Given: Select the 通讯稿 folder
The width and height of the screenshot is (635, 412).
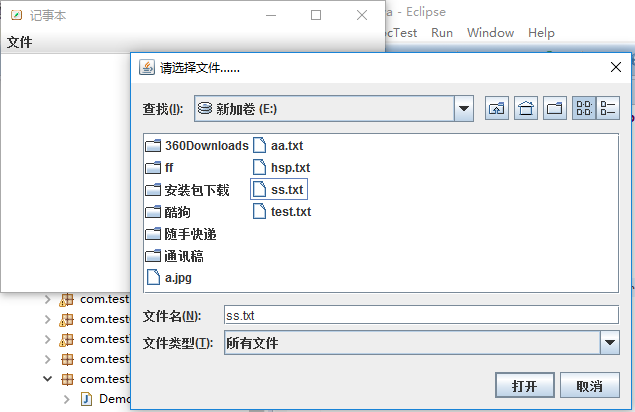Looking at the screenshot, I should point(174,256).
